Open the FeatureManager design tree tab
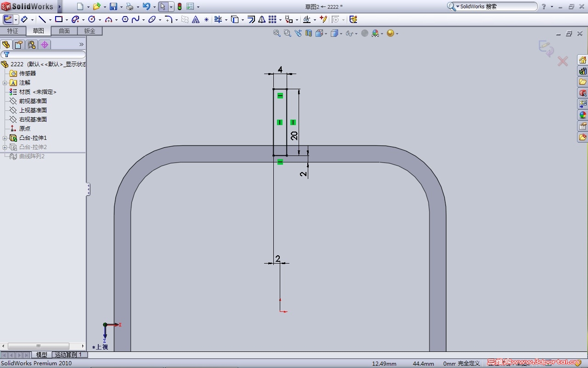 (6, 45)
